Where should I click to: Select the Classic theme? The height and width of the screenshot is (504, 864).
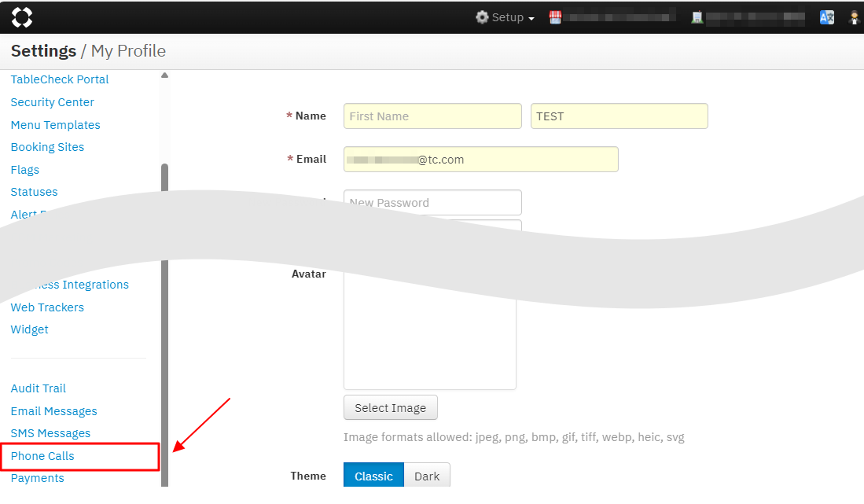point(373,476)
